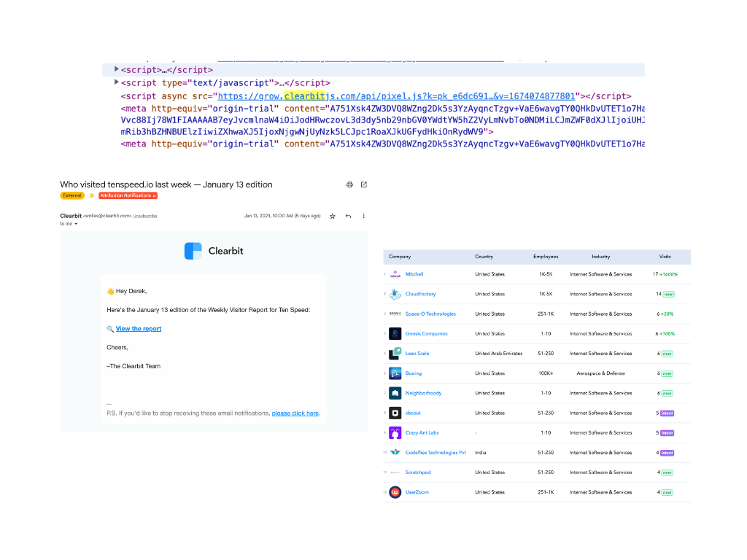Click the 'intent' badge in Crazy Ant Labs row
747x560 pixels.
click(x=667, y=433)
